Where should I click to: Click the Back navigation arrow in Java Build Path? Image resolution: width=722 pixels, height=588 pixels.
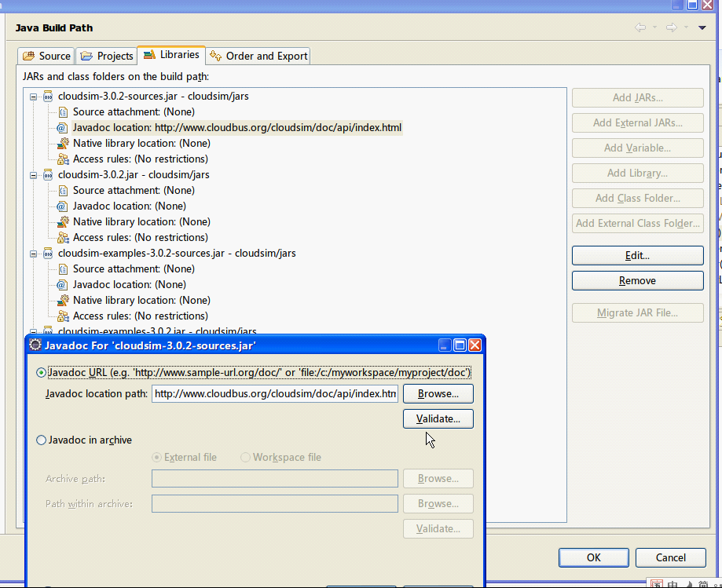click(x=640, y=27)
